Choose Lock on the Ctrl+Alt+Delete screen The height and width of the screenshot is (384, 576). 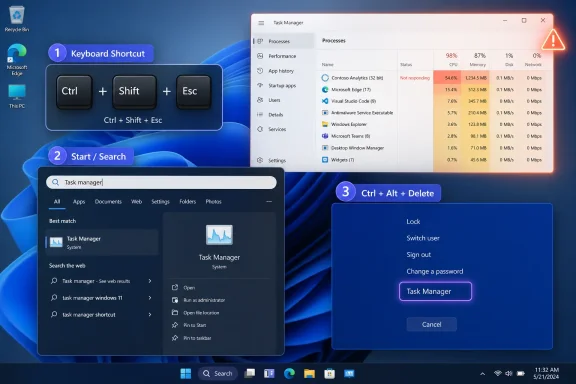pos(413,222)
